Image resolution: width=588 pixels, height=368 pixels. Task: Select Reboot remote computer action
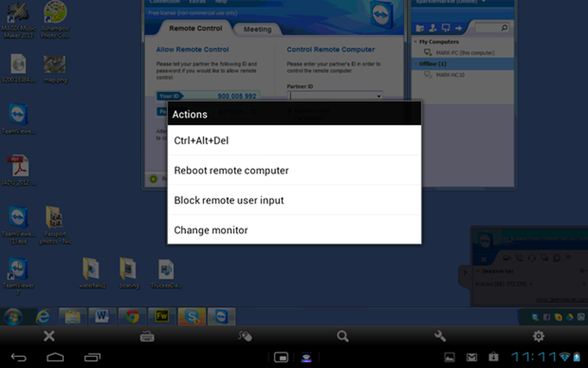(295, 170)
